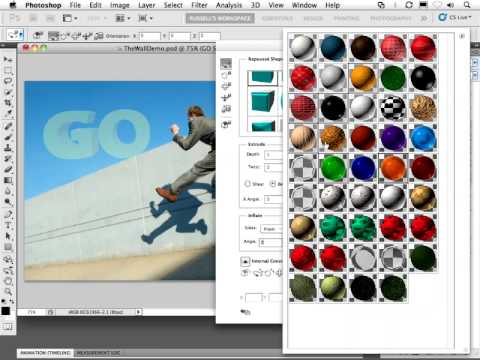Open the materials picker flyout menu
Viewport: 480px width, 360px height.
pyautogui.click(x=462, y=36)
